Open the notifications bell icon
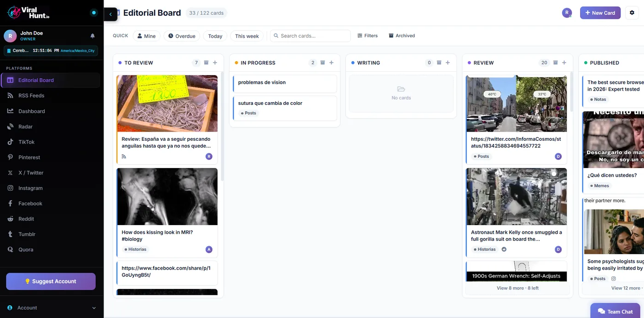Screen dimensions: 644x318 (92, 36)
